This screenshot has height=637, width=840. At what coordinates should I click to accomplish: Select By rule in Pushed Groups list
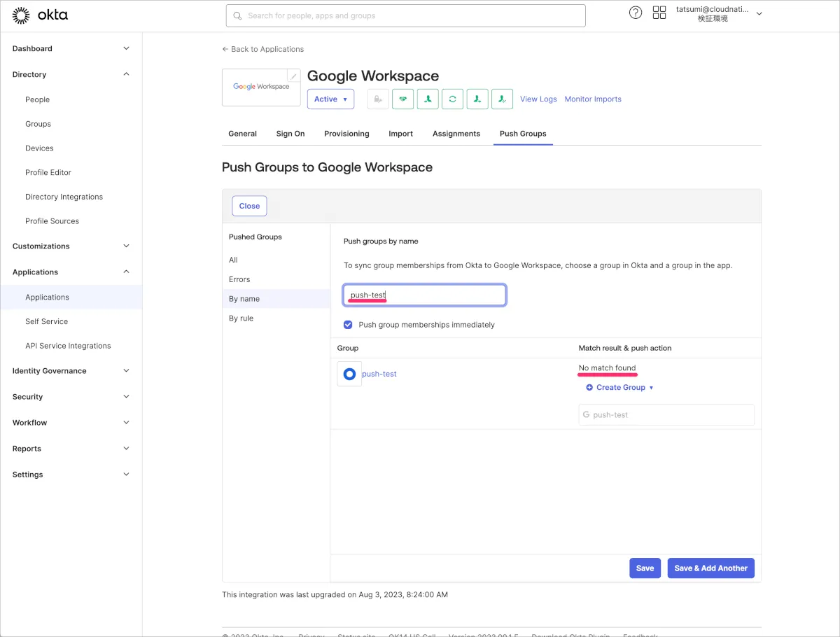click(x=241, y=318)
